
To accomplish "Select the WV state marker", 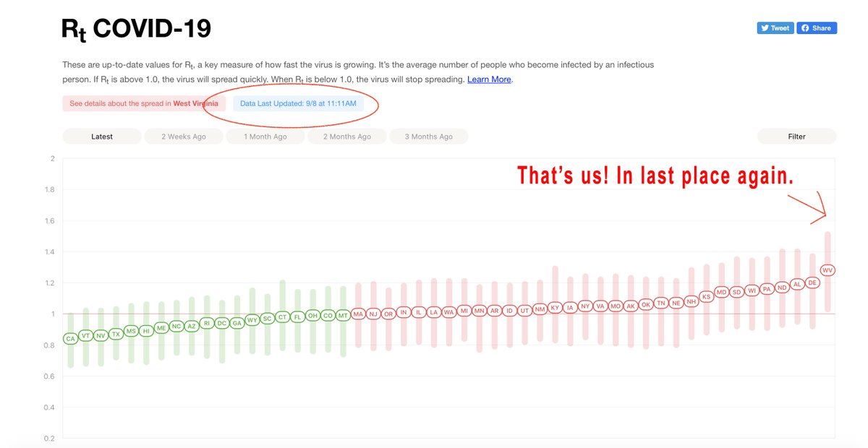I will coord(827,270).
